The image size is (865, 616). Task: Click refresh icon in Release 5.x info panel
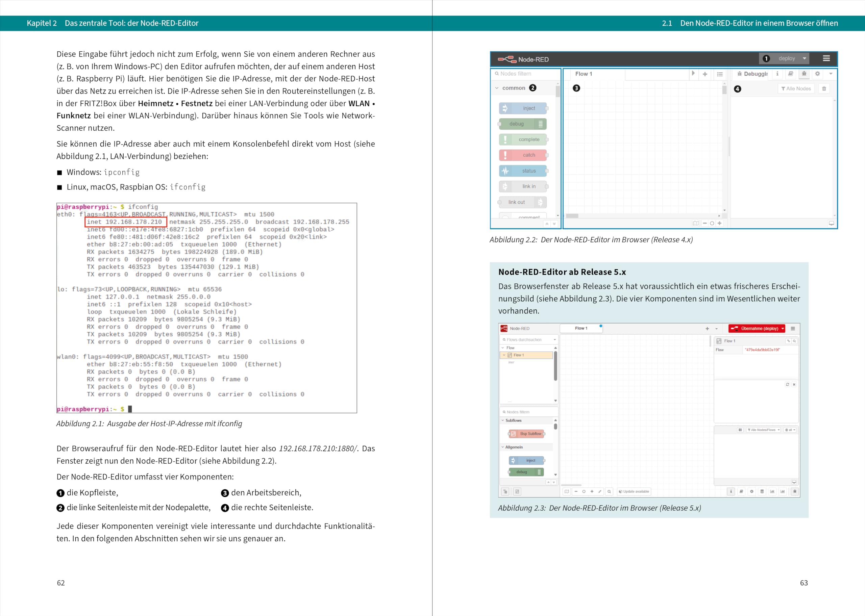(787, 384)
